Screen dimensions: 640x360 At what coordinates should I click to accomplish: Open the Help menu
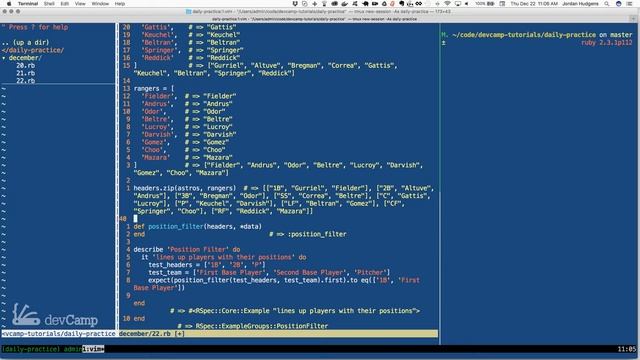click(120, 4)
